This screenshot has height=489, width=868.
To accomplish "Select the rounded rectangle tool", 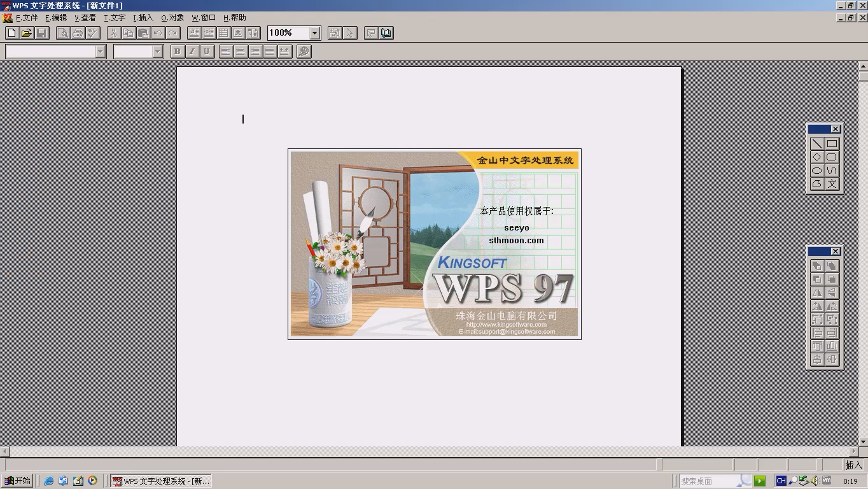I will click(832, 157).
